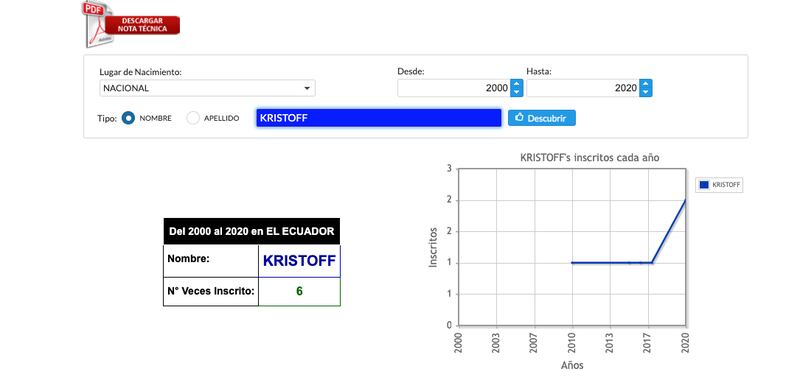Click the thumbs-up icon in Descubrir button

pos(519,117)
